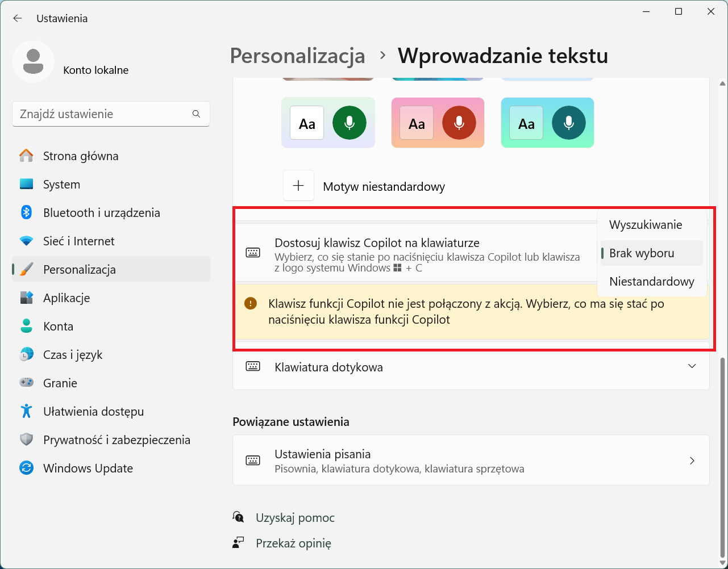Click the Sieć i Internet Wi-Fi icon
Image resolution: width=728 pixels, height=569 pixels.
click(x=26, y=241)
